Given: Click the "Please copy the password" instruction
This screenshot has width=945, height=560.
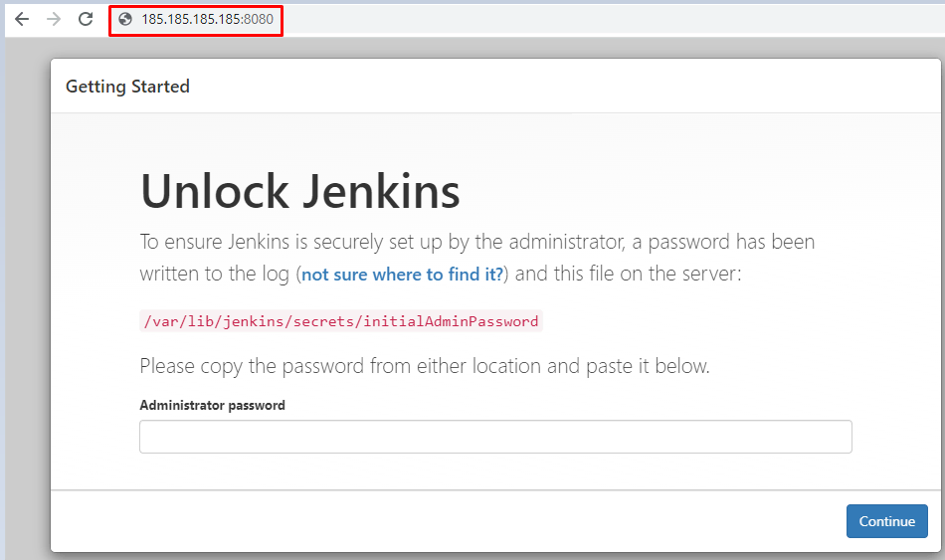Looking at the screenshot, I should [424, 366].
